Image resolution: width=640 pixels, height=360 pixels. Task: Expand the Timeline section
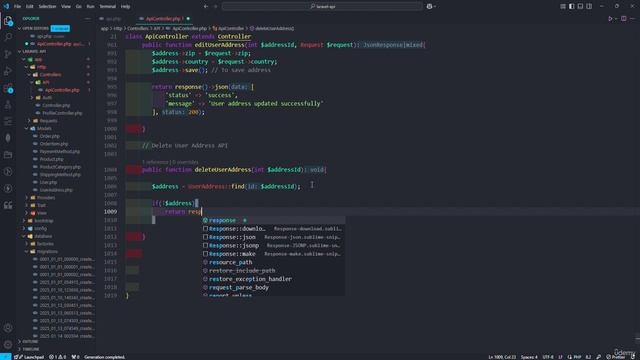point(31,349)
